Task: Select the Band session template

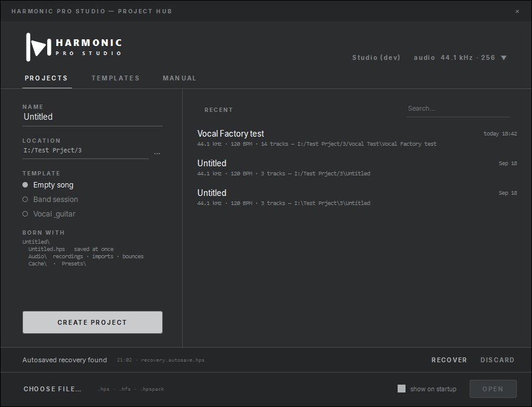Action: click(x=50, y=200)
